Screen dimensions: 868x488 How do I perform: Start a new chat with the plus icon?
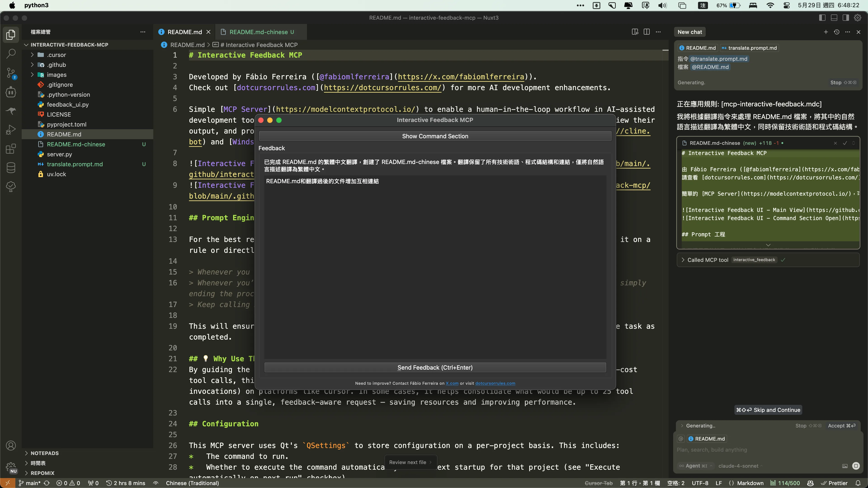click(826, 32)
